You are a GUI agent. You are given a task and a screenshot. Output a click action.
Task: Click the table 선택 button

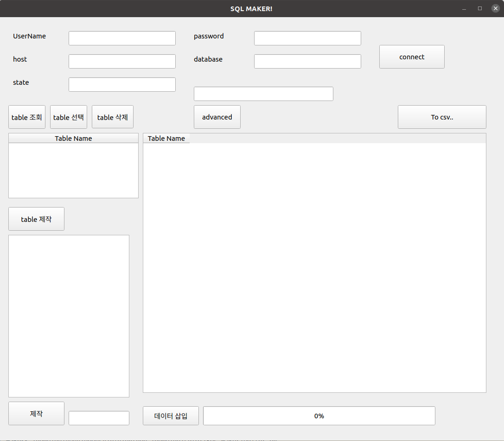click(69, 117)
